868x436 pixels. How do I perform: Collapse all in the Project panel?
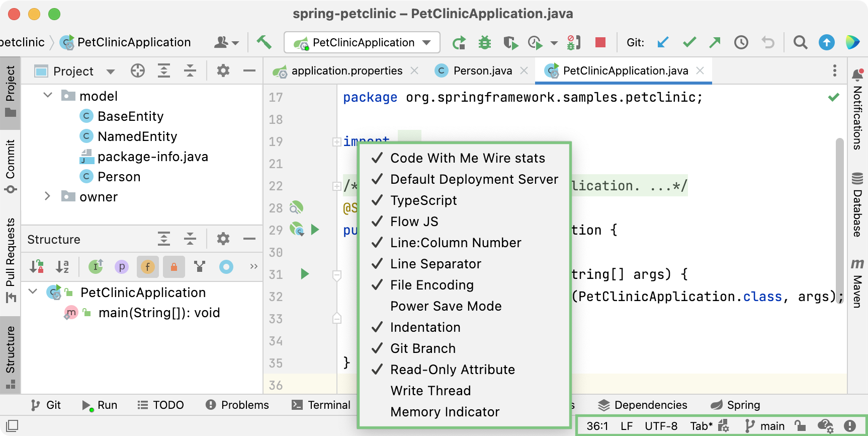[190, 71]
